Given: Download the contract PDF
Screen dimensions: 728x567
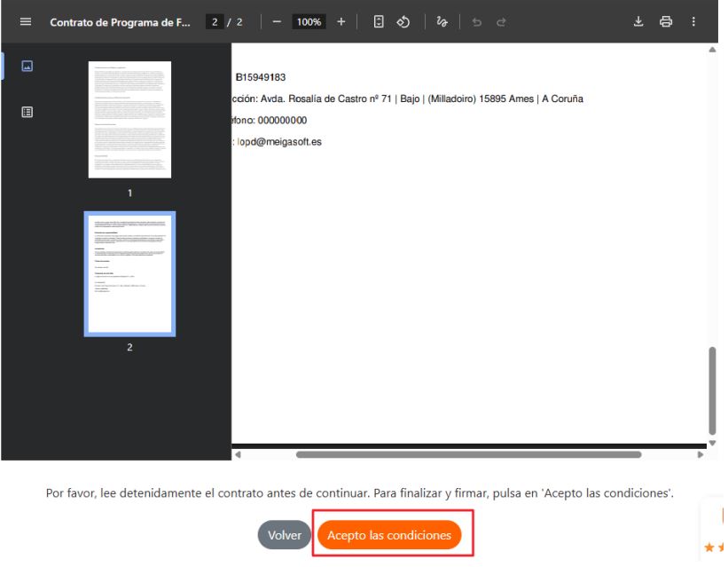Looking at the screenshot, I should click(x=638, y=21).
